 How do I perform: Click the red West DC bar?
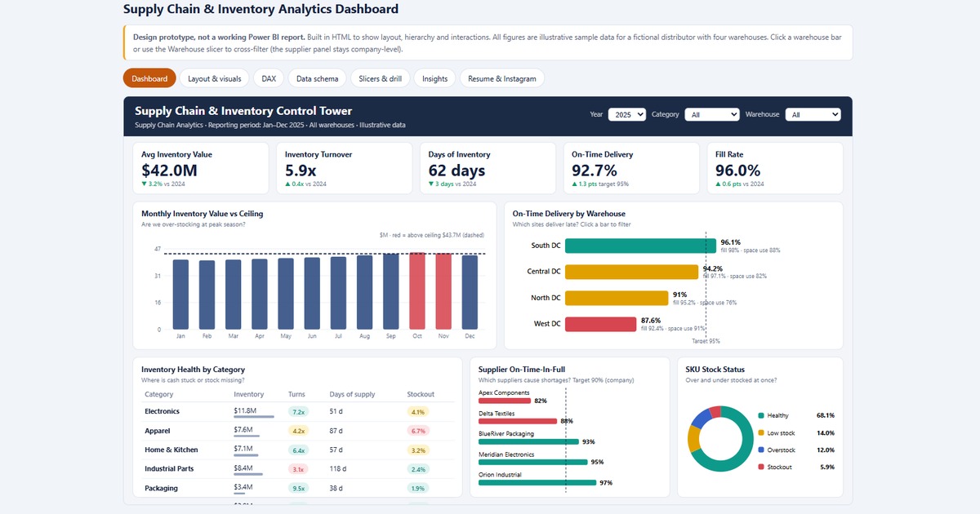[600, 324]
